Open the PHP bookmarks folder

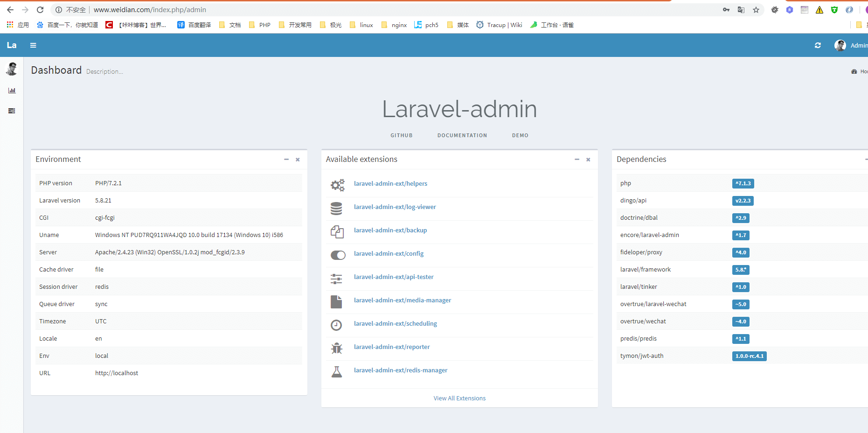(260, 25)
